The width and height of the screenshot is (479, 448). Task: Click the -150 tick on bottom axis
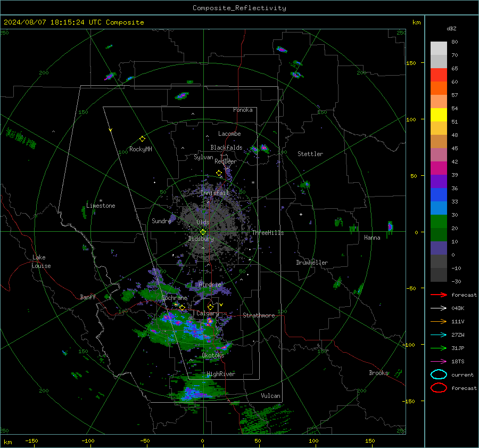31,441
